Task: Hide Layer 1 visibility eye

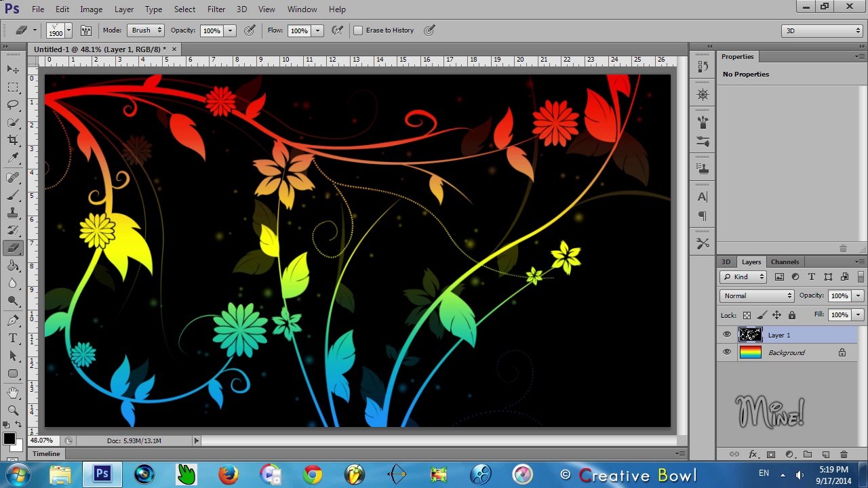Action: [727, 335]
